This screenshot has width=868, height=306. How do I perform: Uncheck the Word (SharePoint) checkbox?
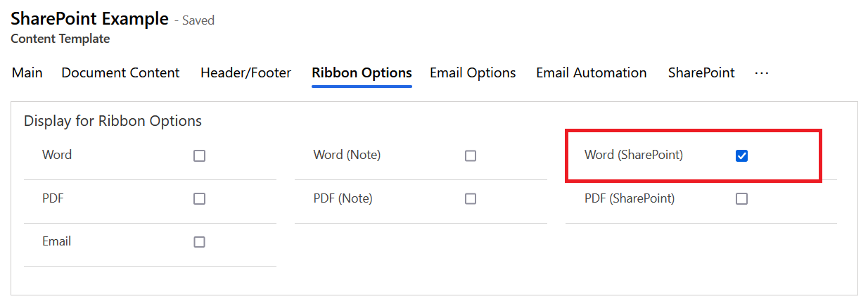(x=741, y=156)
